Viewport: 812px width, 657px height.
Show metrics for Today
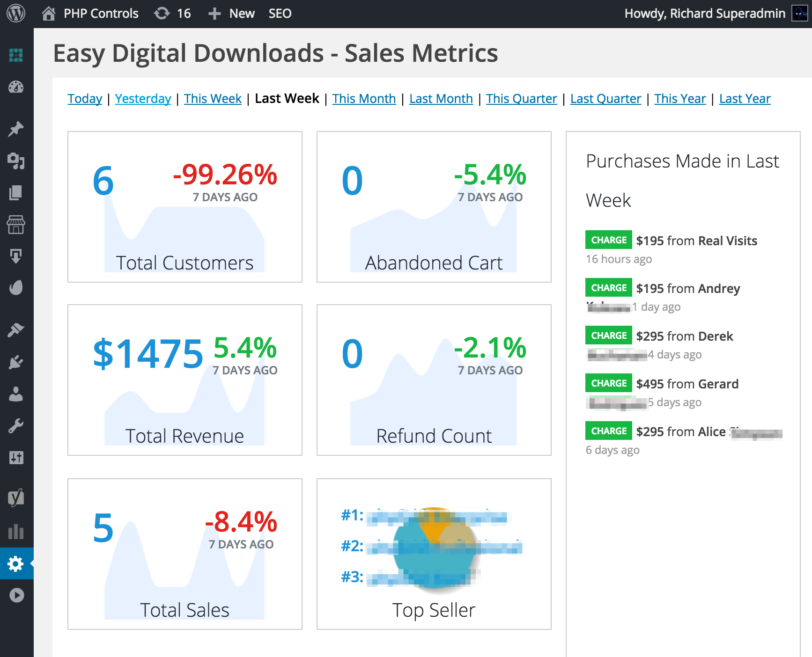click(x=85, y=99)
